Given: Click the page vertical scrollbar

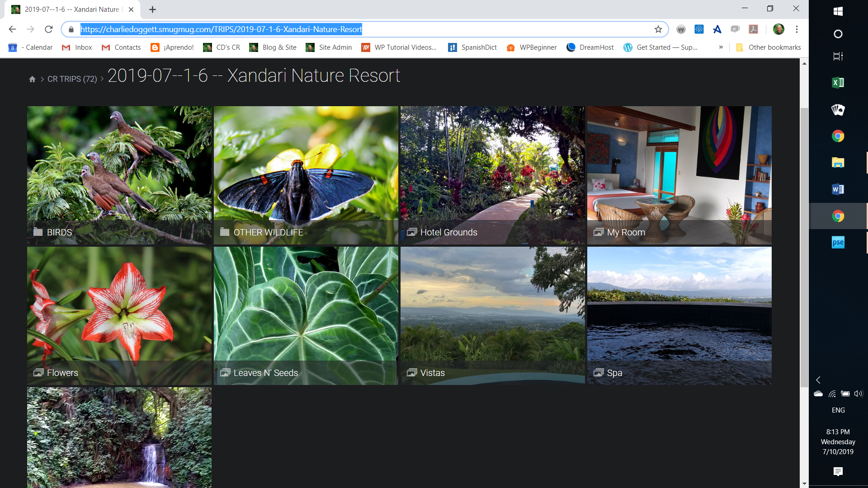Looking at the screenshot, I should pyautogui.click(x=804, y=248).
